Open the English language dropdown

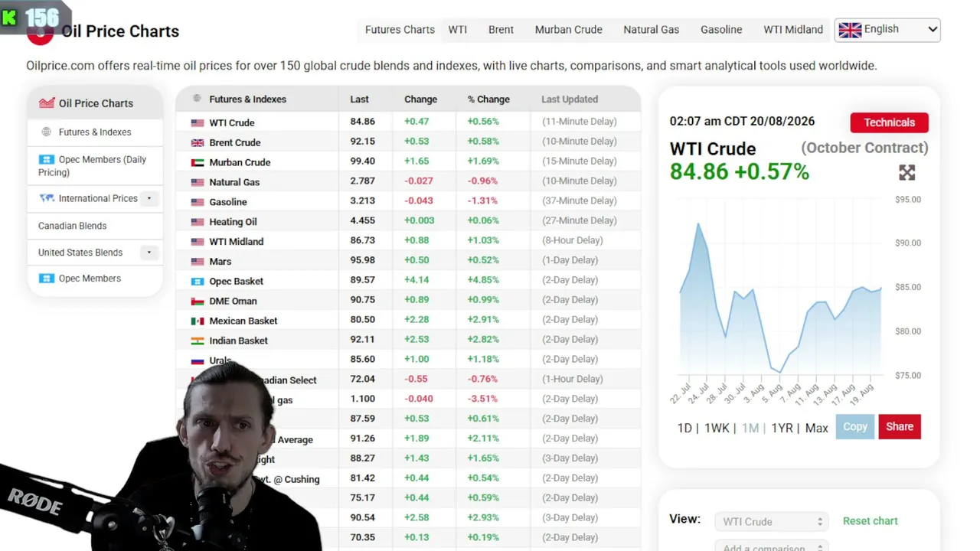887,30
